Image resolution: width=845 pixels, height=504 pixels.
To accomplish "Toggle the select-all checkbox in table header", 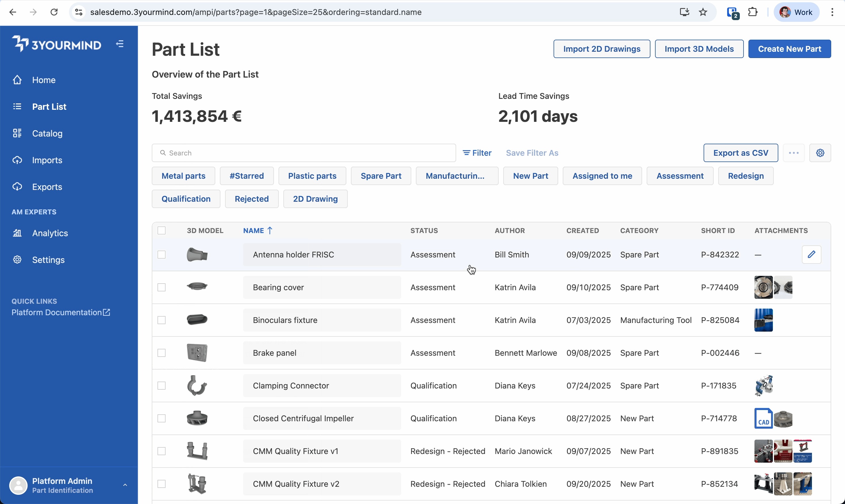I will coord(162,231).
